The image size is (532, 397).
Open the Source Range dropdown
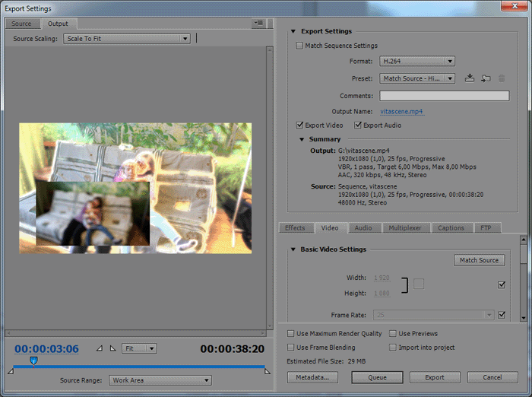point(160,380)
